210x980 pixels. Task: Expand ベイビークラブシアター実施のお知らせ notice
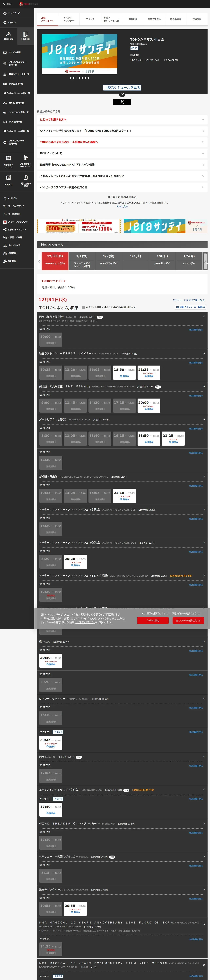(122, 187)
